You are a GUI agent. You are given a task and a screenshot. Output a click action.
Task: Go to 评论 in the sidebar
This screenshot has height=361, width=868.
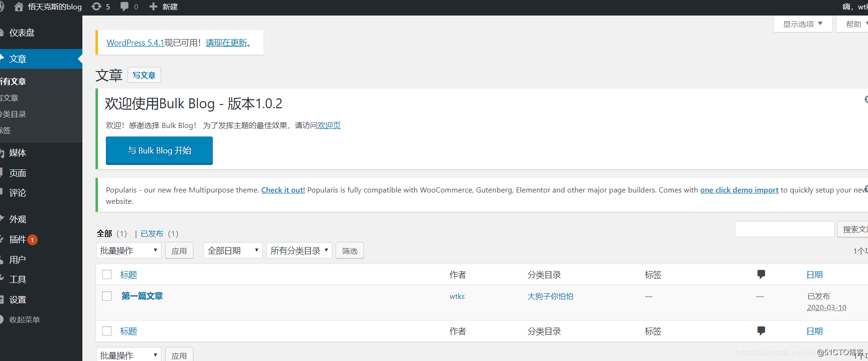click(x=17, y=193)
